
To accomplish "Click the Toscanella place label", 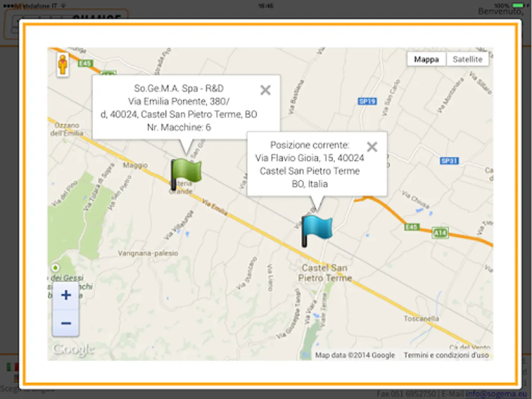I will click(421, 319).
